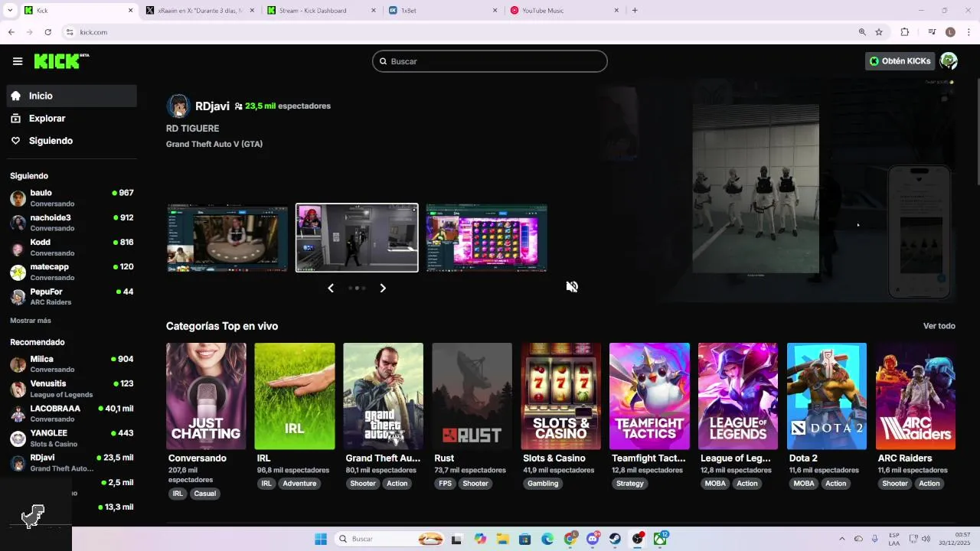Open Rust category card
Screen dimensions: 980x551
pyautogui.click(x=472, y=396)
